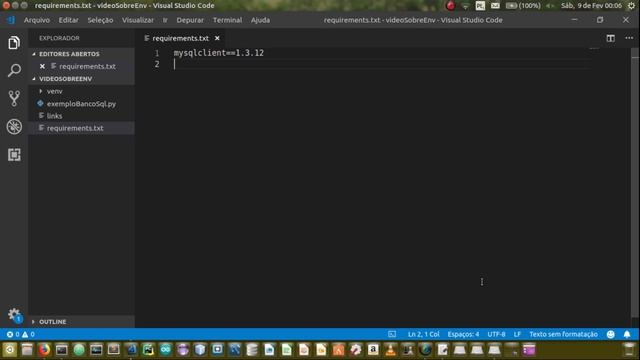This screenshot has height=360, width=640.
Task: Open the Ajuda menu
Action: 260,20
